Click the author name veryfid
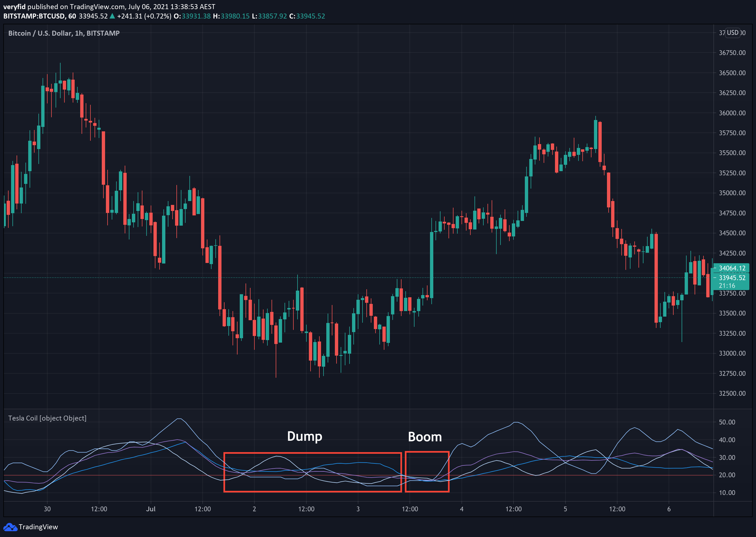 (x=14, y=7)
